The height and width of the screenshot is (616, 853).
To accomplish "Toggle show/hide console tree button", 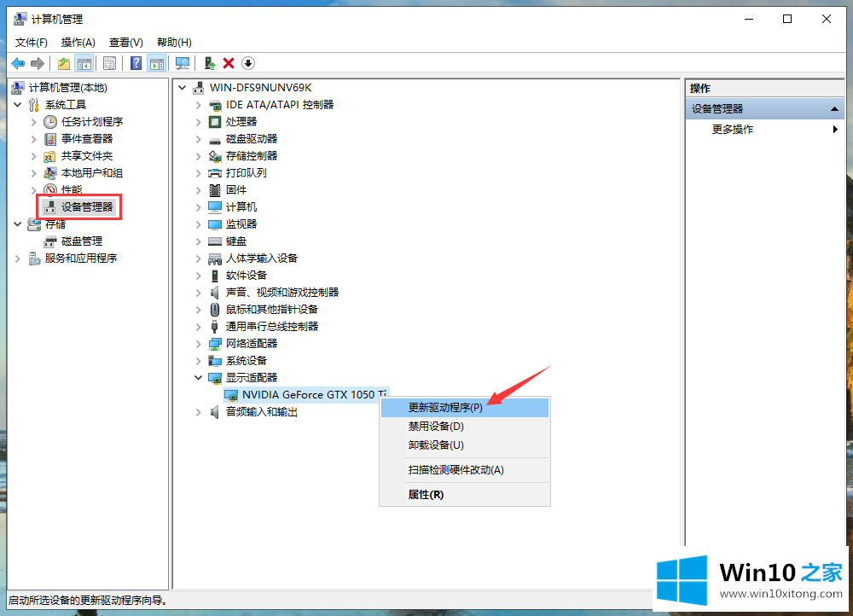I will coord(84,64).
